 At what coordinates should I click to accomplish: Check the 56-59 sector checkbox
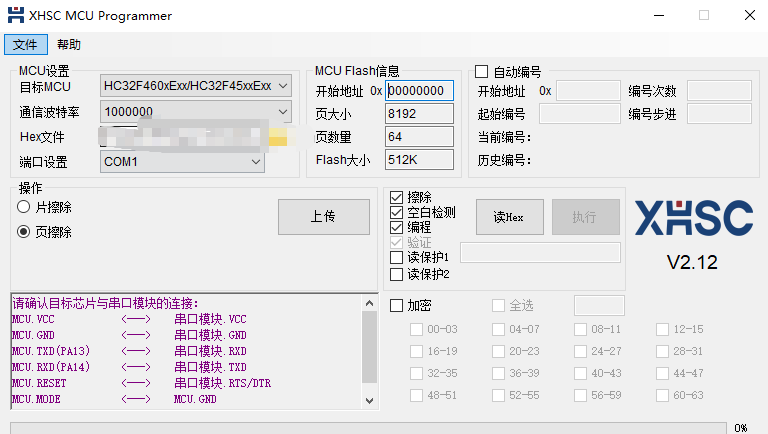[x=580, y=395]
